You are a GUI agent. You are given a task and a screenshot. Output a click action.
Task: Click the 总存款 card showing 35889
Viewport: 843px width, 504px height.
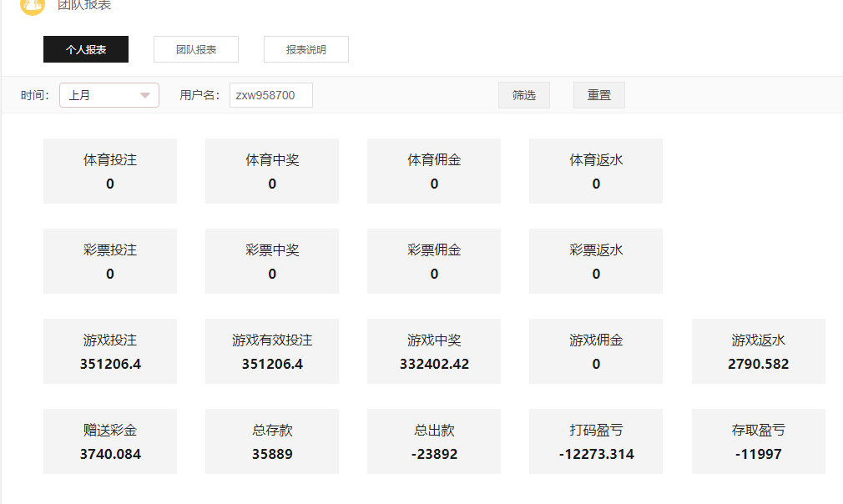[272, 441]
